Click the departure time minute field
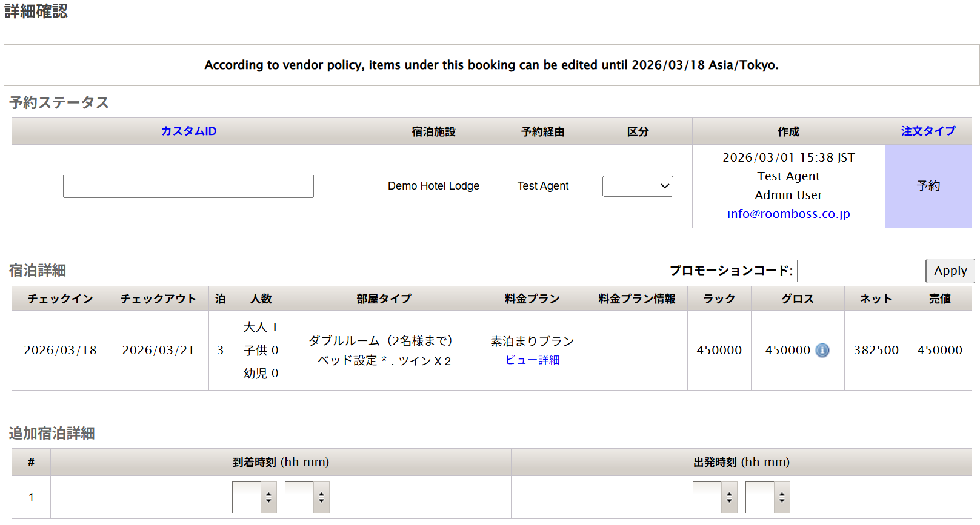The width and height of the screenshot is (980, 525). point(760,497)
